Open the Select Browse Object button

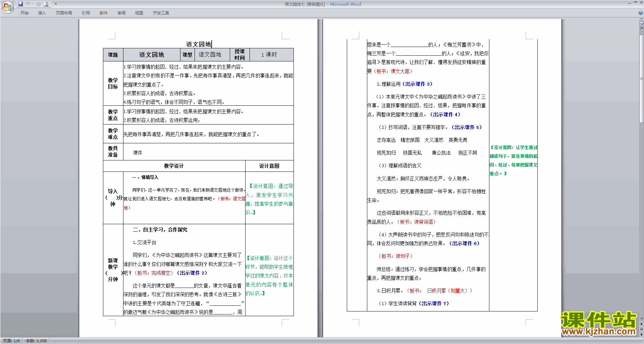click(641, 329)
